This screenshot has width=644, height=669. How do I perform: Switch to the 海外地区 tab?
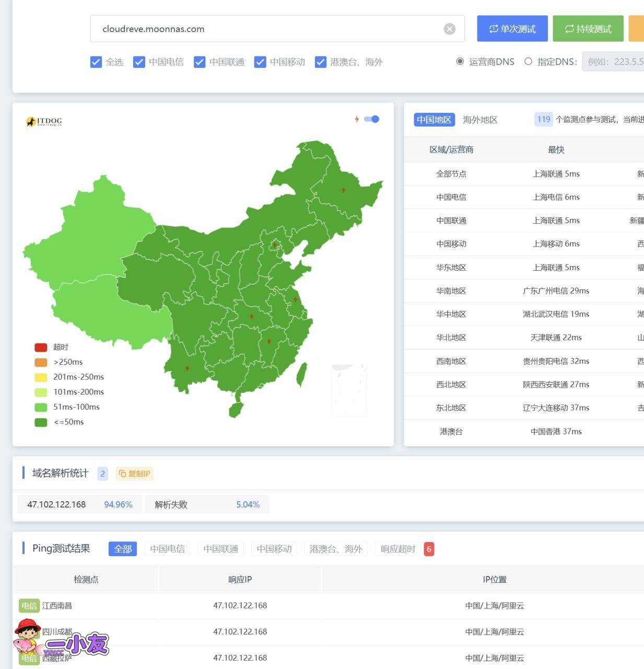479,120
